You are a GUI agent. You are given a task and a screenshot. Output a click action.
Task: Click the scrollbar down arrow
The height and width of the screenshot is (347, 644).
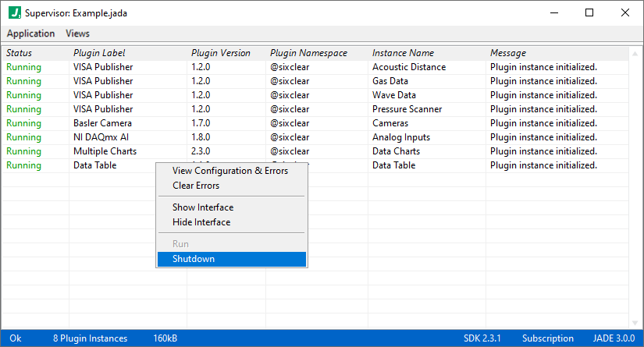point(635,323)
